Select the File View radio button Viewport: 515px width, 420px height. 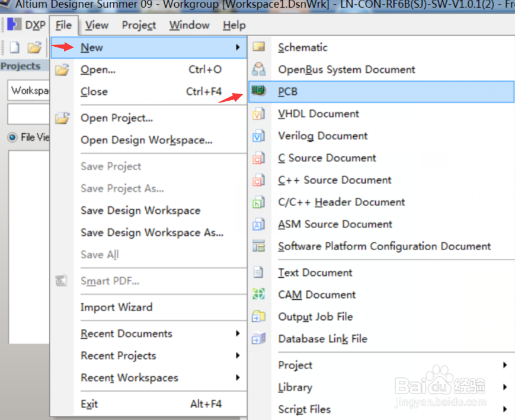point(12,137)
